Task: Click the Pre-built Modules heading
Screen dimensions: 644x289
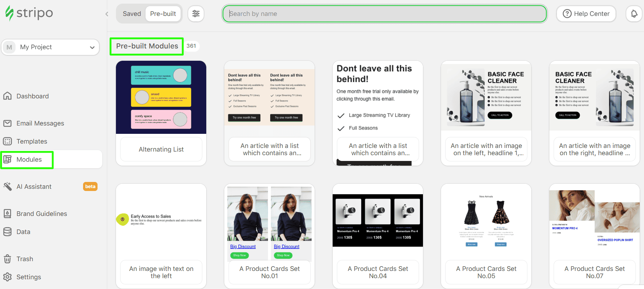Action: point(147,46)
